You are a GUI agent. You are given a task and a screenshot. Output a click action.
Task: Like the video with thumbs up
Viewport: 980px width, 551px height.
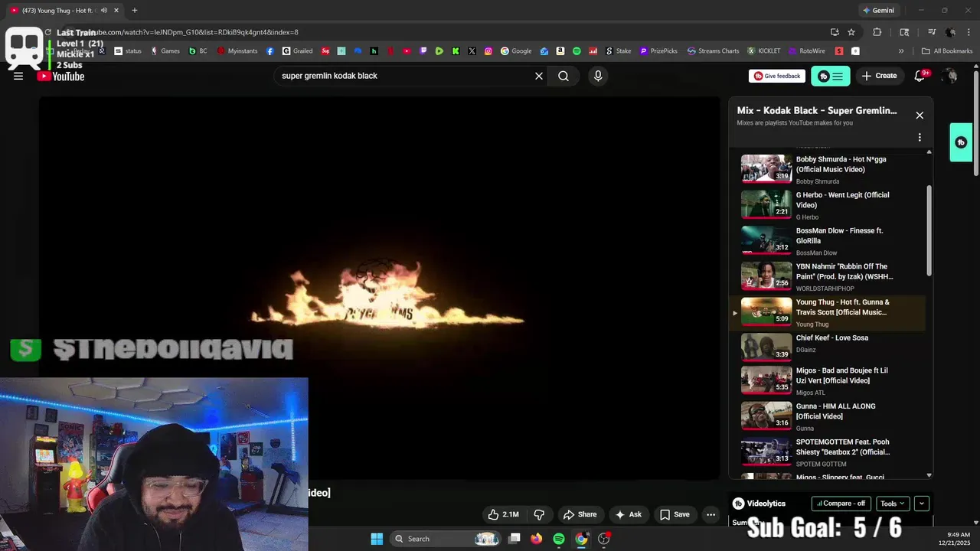coord(503,514)
